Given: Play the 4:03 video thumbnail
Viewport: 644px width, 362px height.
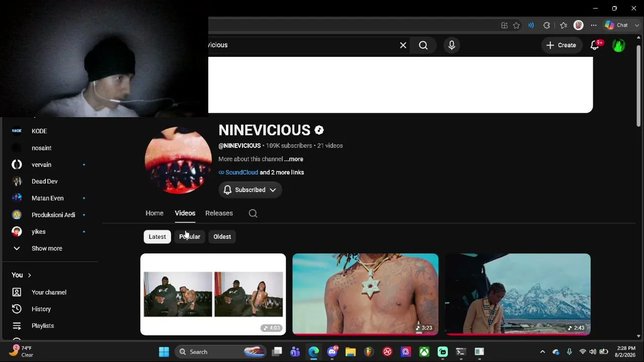Looking at the screenshot, I should point(213,294).
